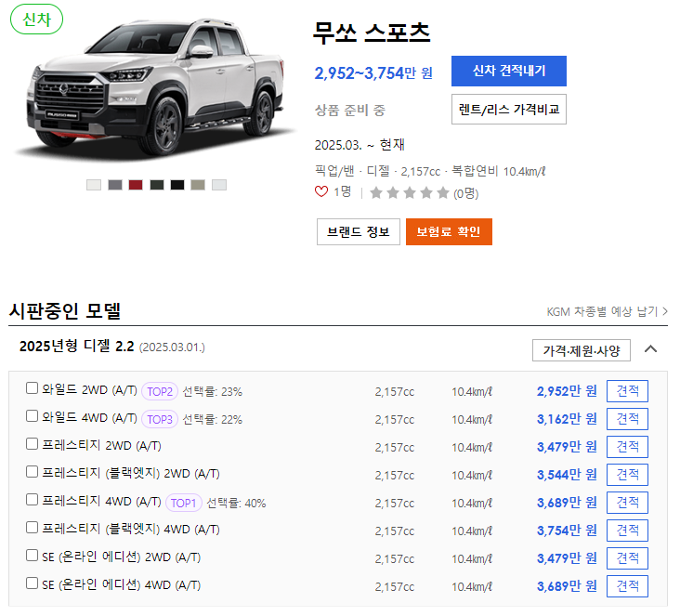The width and height of the screenshot is (680, 616).
Task: Open KGM 차종별 예상 납기 link
Action: (607, 312)
